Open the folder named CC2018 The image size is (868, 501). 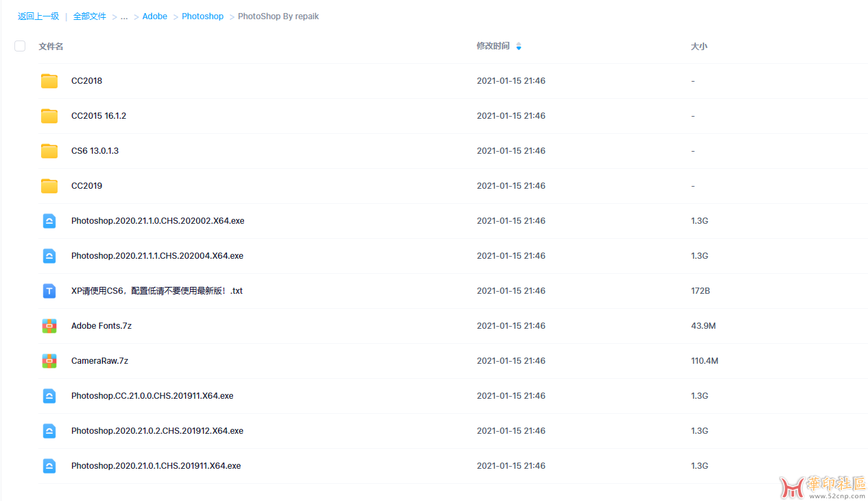[x=86, y=81]
